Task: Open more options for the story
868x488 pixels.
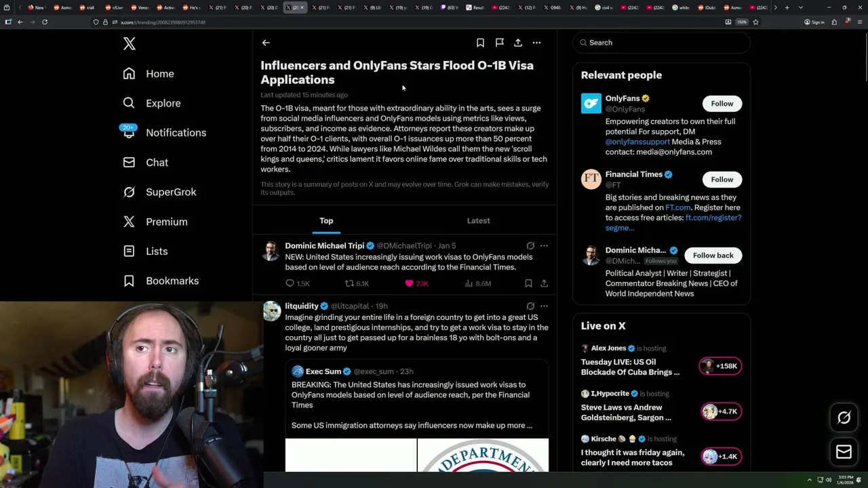Action: 536,43
